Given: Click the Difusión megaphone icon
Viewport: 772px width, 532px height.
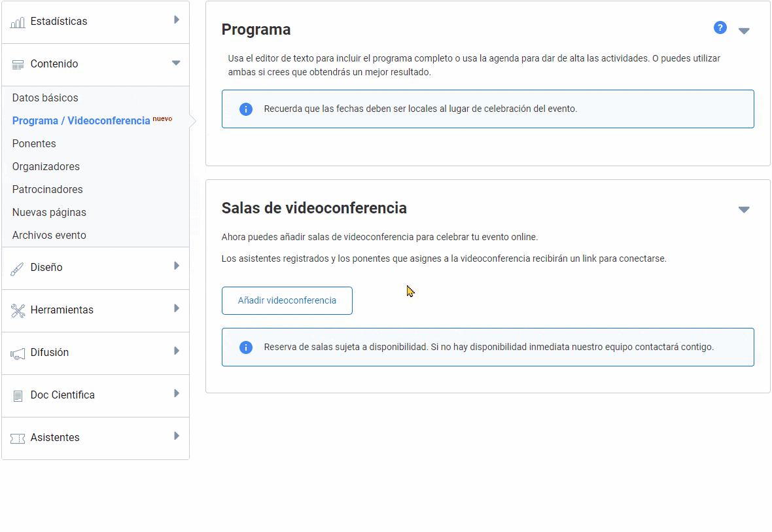Looking at the screenshot, I should (18, 353).
